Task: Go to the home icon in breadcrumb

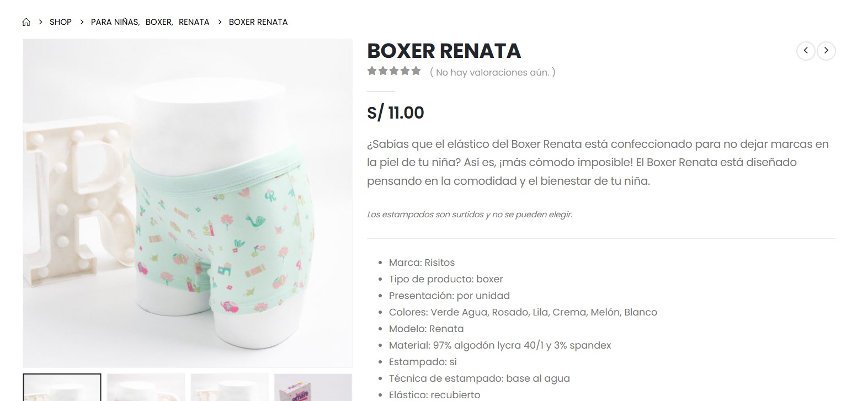Action: click(x=26, y=22)
